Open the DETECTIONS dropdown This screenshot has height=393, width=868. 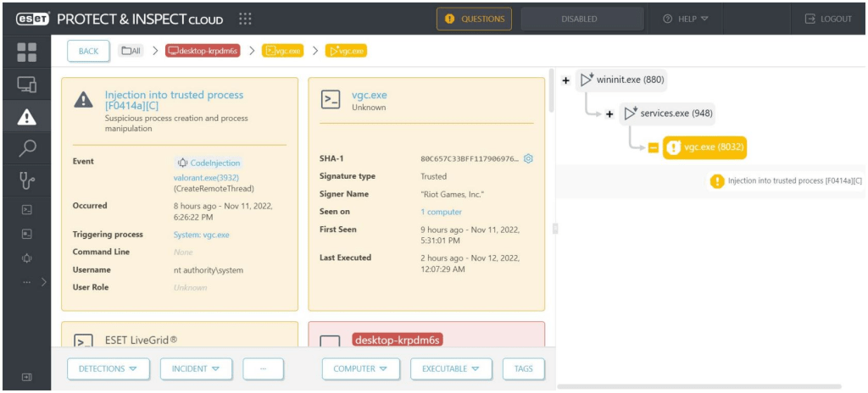point(108,369)
